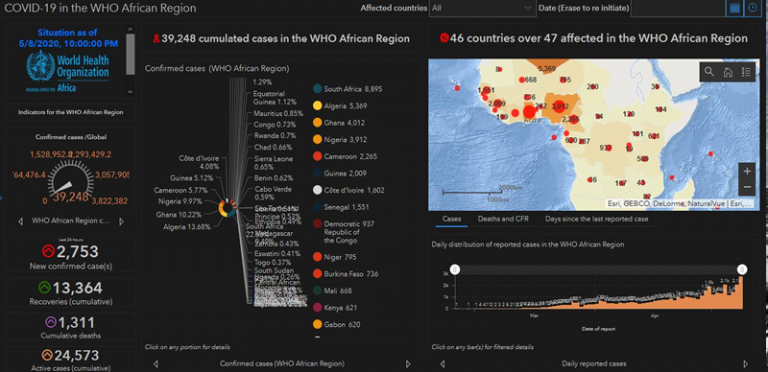This screenshot has height=372, width=768.
Task: Click the situation panel scrollbar
Action: [130, 54]
